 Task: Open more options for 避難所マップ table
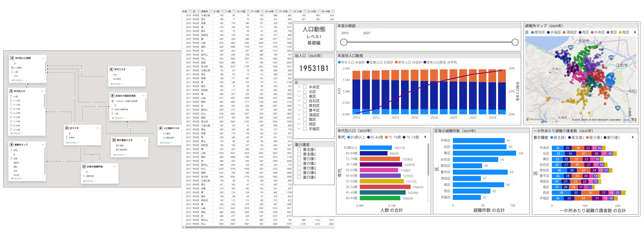click(x=42, y=145)
